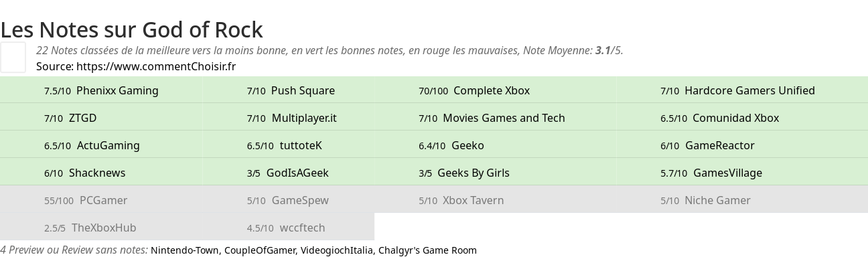868x257 pixels.
Task: Open the TheXboxHub 2.5/5 review
Action: click(x=90, y=228)
